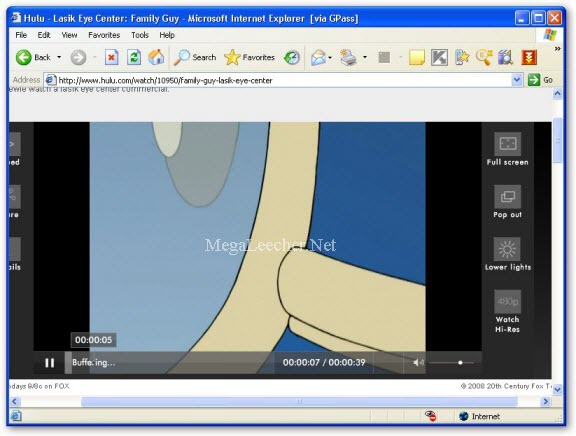The image size is (576, 436).
Task: Click the Go button
Action: (540, 80)
